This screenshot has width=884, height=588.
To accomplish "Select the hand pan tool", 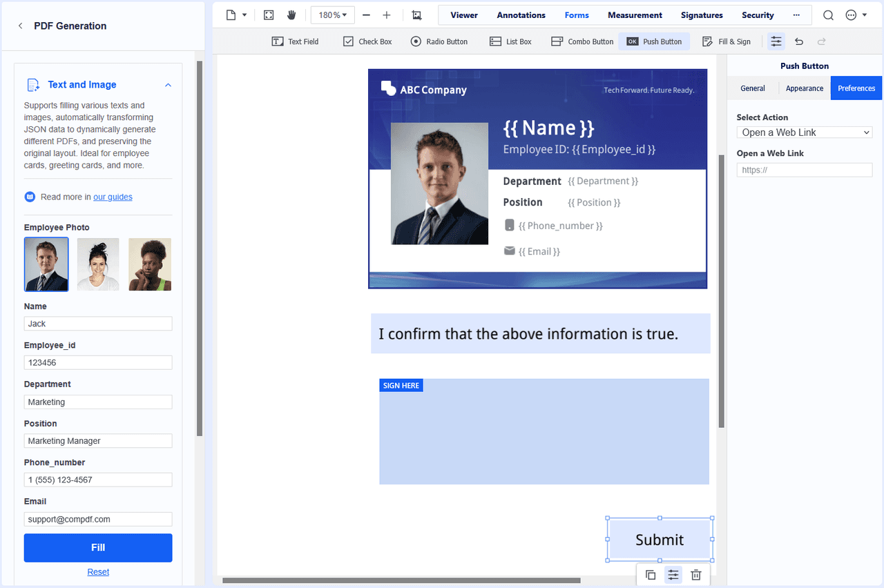I will tap(291, 15).
